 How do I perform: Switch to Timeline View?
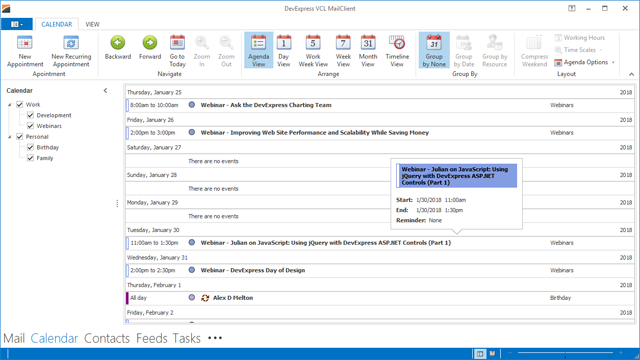[x=397, y=51]
